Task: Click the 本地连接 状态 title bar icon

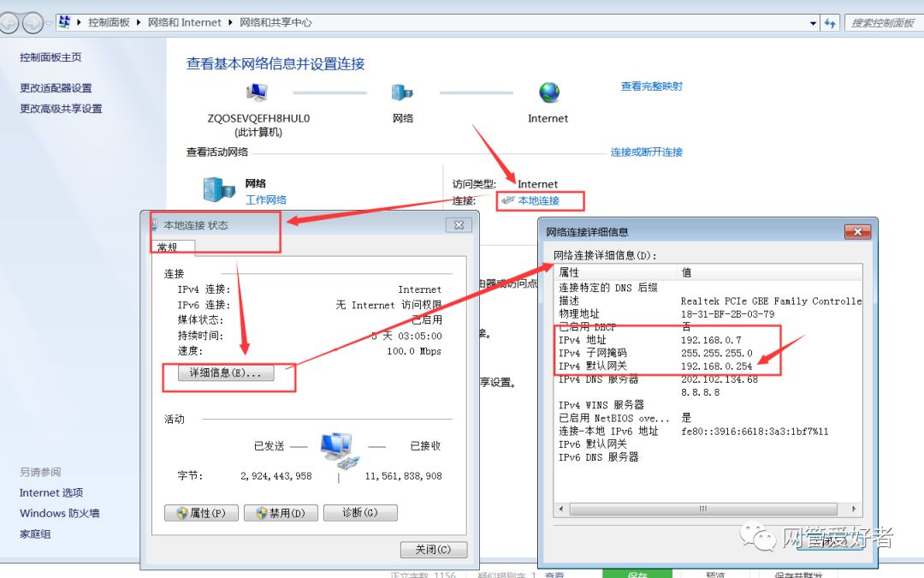Action: coord(154,224)
